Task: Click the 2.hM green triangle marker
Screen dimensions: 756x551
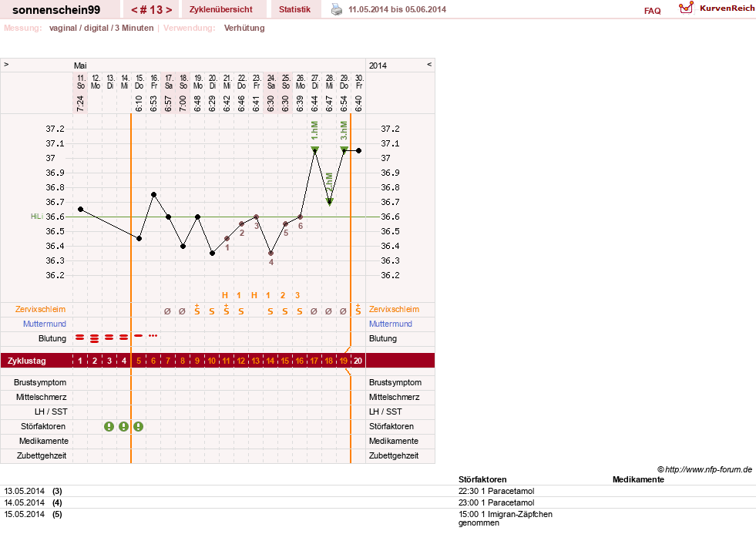Action: click(x=329, y=201)
